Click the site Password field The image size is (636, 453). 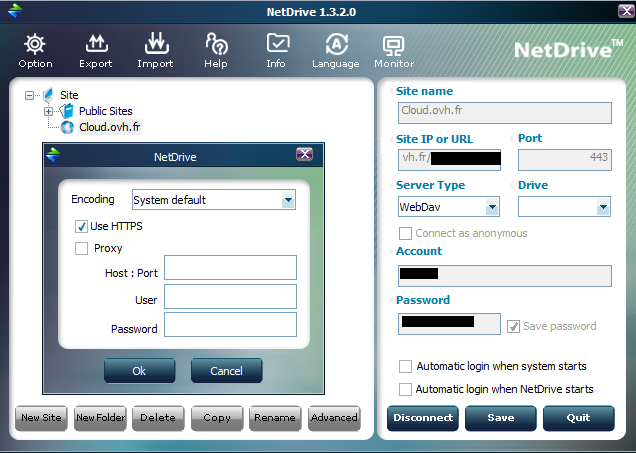(449, 324)
